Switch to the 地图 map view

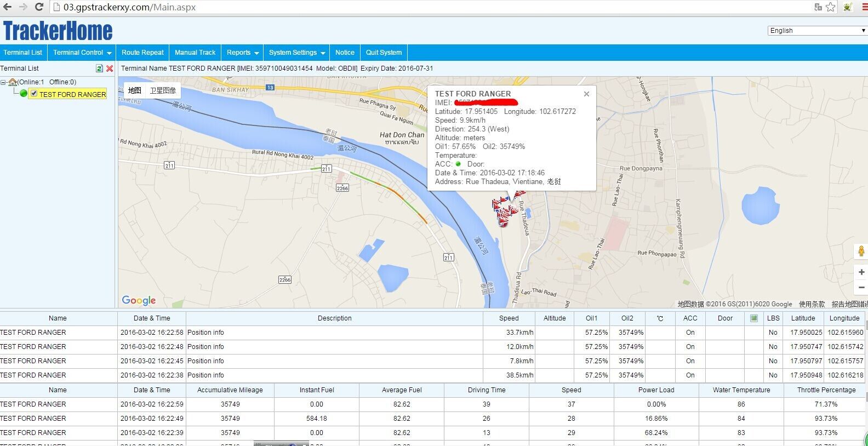[135, 90]
